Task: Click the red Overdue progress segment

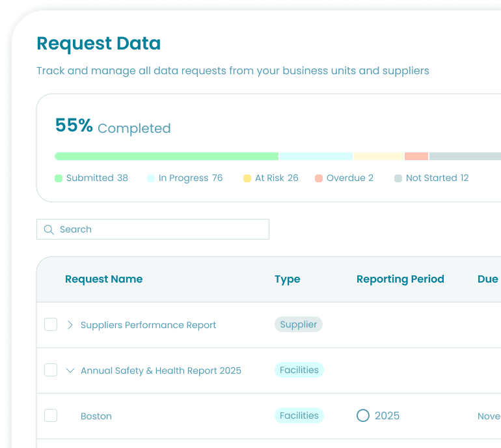Action: pos(416,156)
